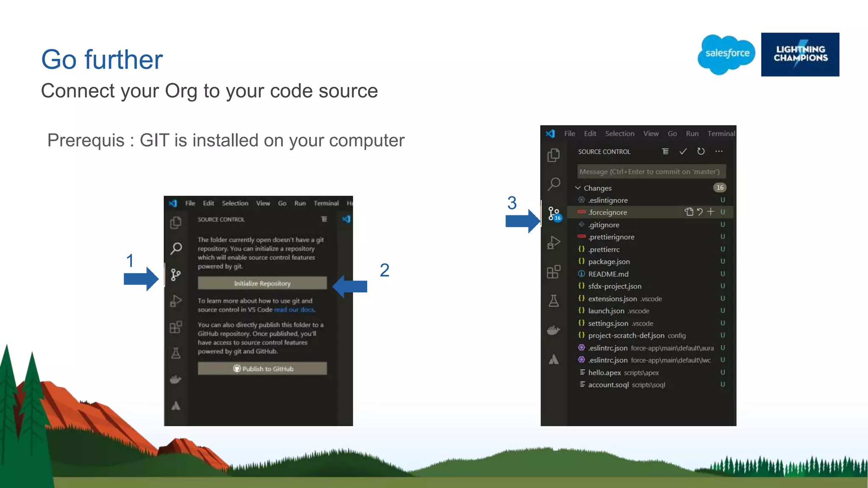Discard changes icon on .forceignore row
This screenshot has height=488, width=868.
click(700, 212)
